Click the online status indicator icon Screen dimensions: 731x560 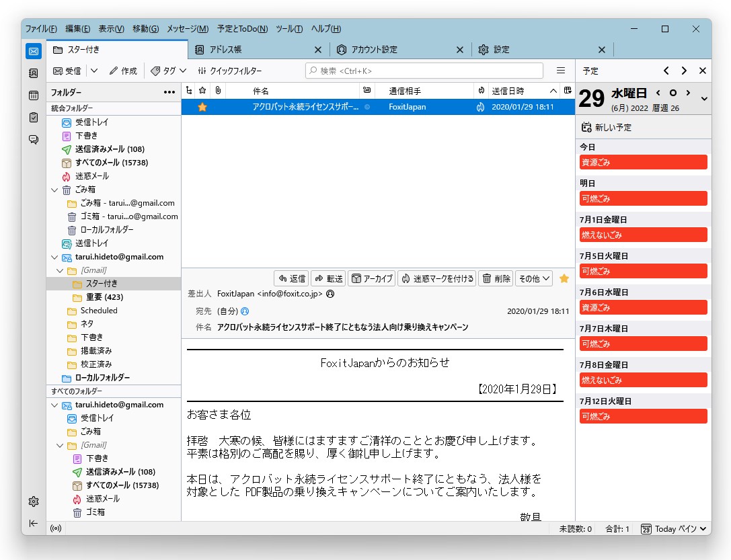(56, 528)
